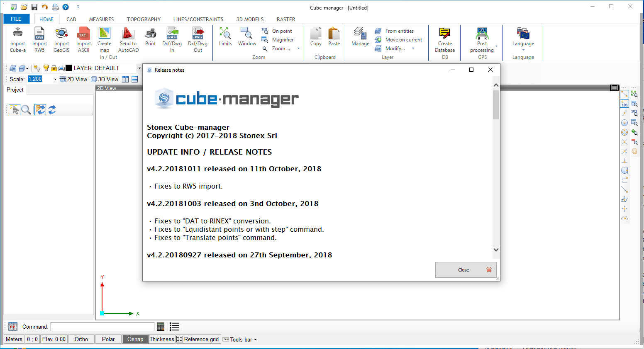Image resolution: width=644 pixels, height=349 pixels.
Task: Open the Scale 1:200 dropdown
Action: coord(55,79)
